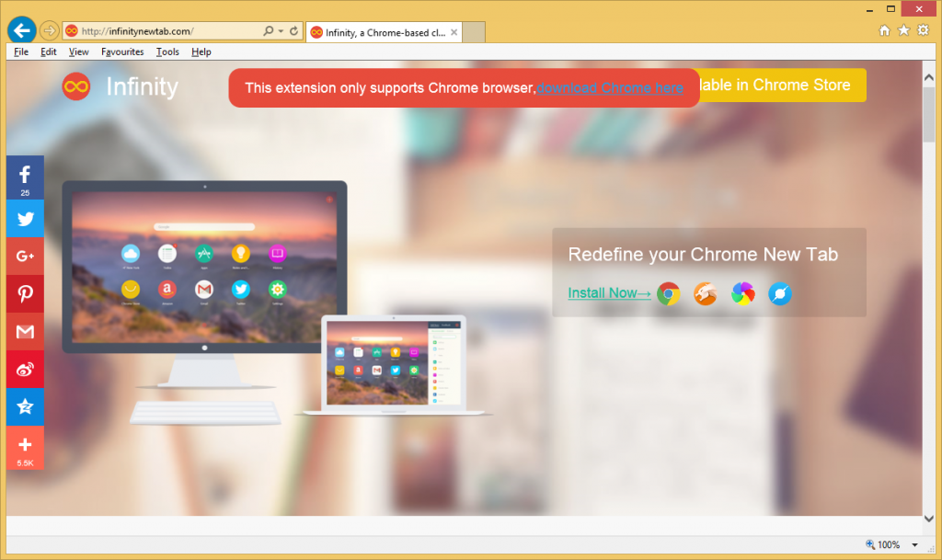The width and height of the screenshot is (942, 560).
Task: Open the Edit menu
Action: tap(48, 51)
